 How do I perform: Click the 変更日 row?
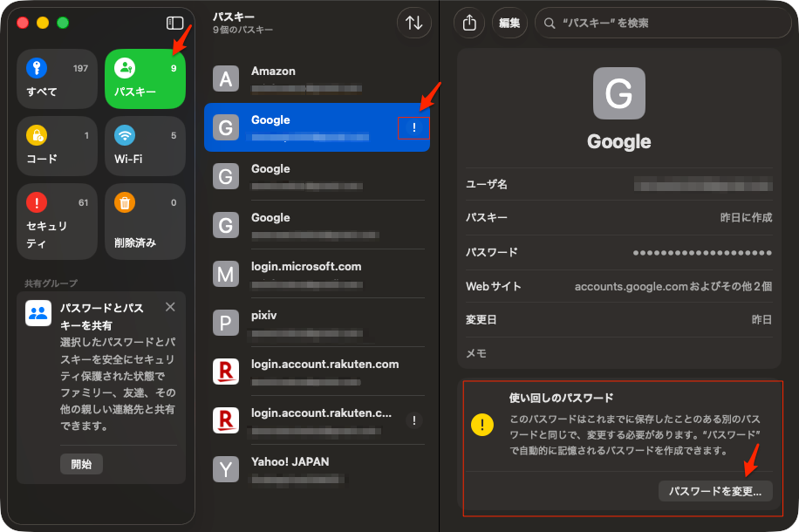pos(619,320)
